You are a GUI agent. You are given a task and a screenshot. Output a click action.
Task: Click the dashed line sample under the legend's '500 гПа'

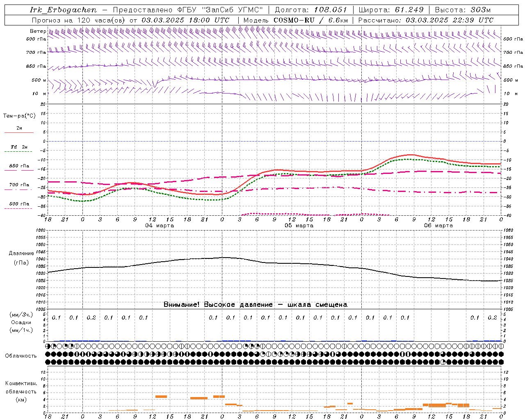19,209
